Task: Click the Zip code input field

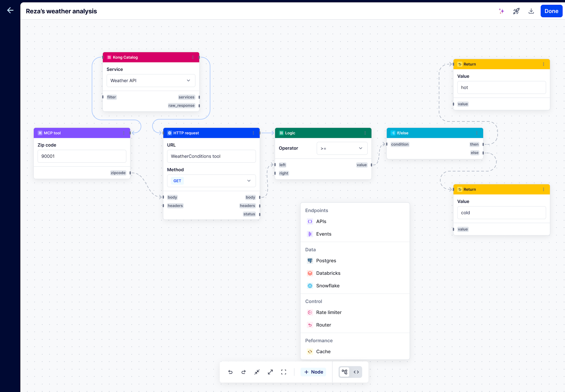Action: [82, 156]
